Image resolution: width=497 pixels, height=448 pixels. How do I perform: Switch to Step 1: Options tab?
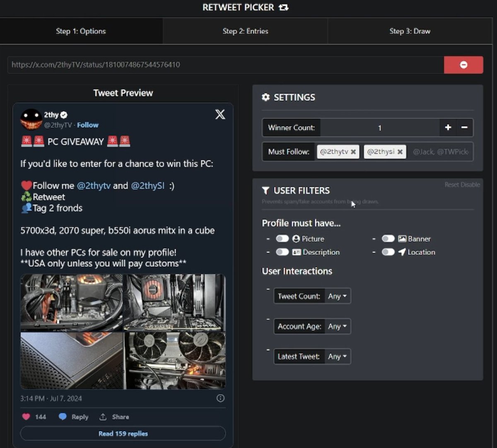pyautogui.click(x=81, y=31)
